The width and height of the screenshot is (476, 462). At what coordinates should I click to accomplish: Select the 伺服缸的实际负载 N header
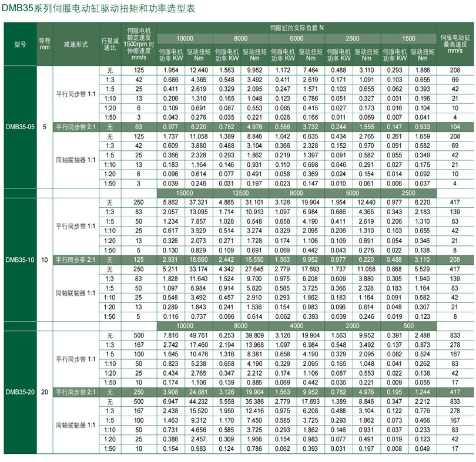tap(297, 28)
